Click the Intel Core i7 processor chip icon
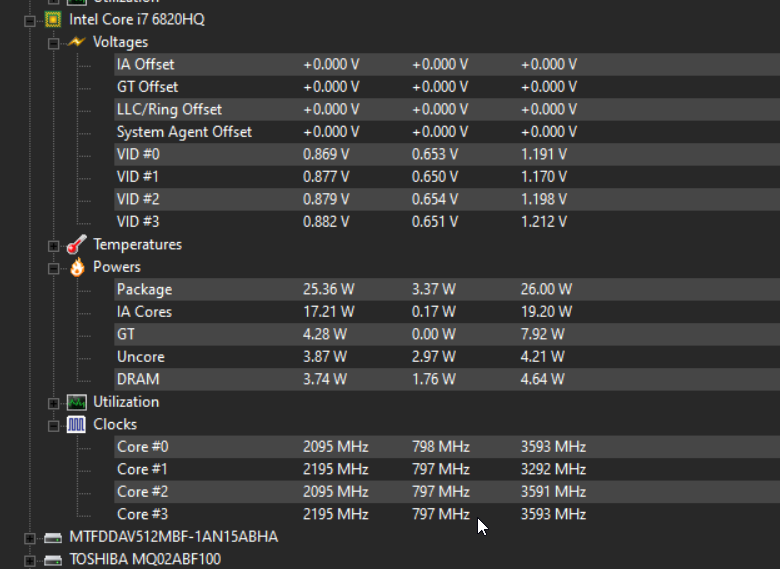Screen dimensions: 780x569 point(53,19)
